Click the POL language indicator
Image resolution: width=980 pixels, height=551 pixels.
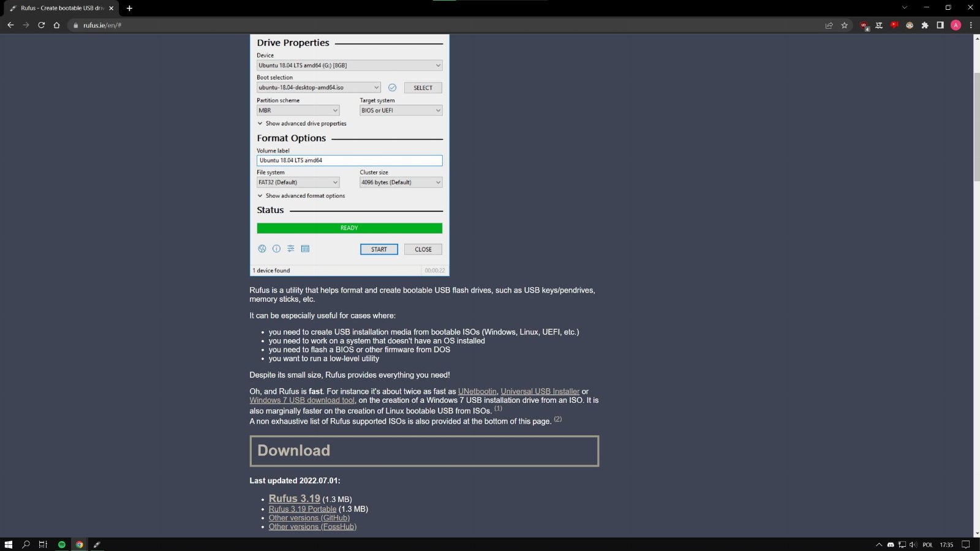pyautogui.click(x=927, y=544)
